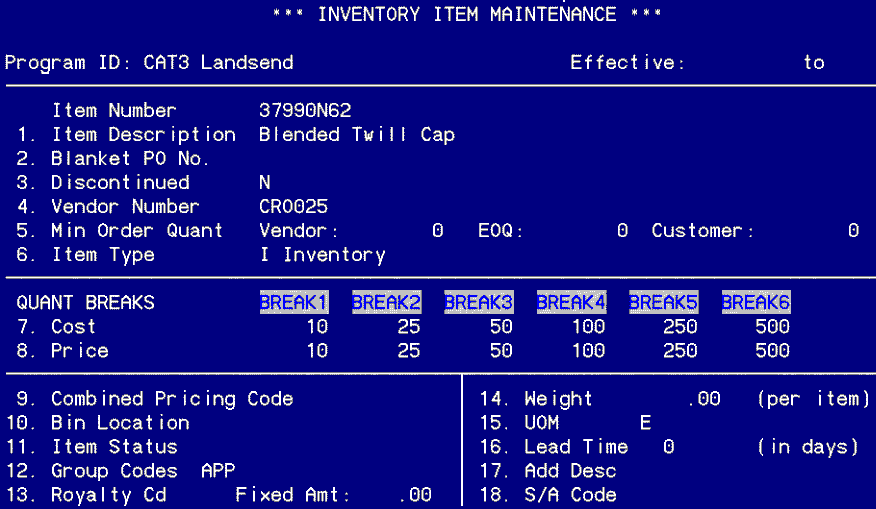Image resolution: width=876 pixels, height=509 pixels.
Task: Select the Item Type value I Inventory
Action: click(x=321, y=255)
